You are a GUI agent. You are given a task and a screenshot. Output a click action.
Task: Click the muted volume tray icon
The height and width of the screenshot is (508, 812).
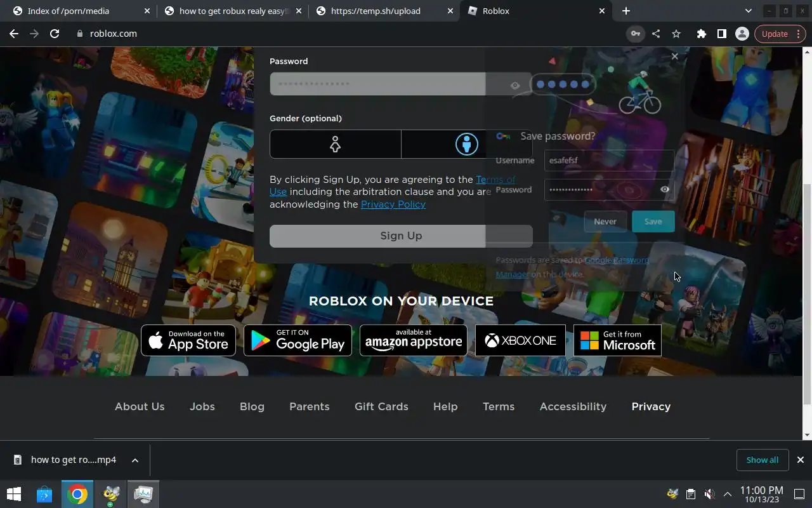(709, 494)
